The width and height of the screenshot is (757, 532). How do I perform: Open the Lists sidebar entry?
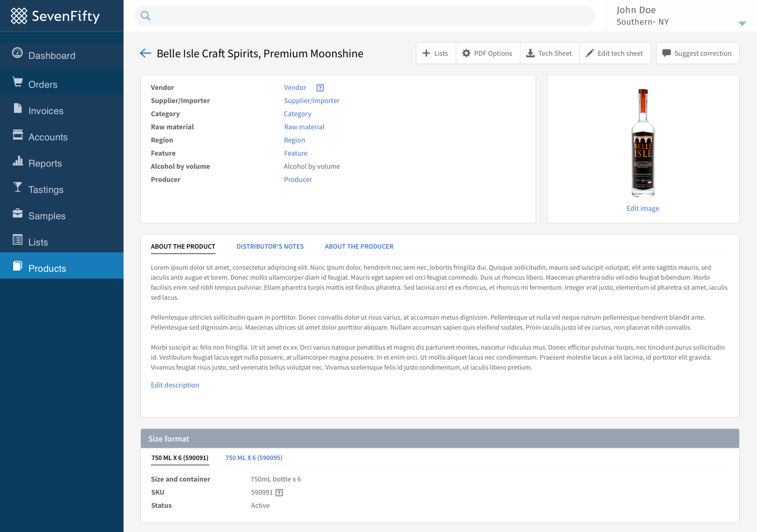tap(62, 240)
